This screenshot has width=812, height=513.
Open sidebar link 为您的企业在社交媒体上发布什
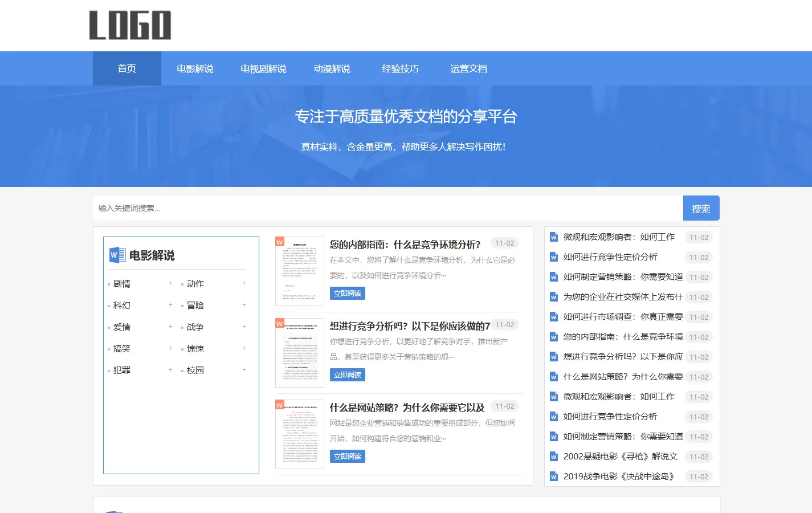(623, 297)
